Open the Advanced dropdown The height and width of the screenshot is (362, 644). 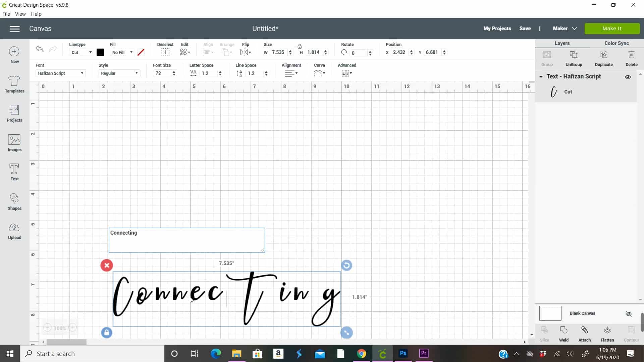pos(347,73)
